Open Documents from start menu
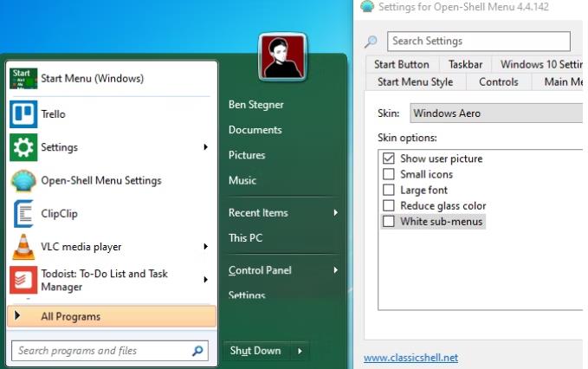The height and width of the screenshot is (369, 588). point(255,130)
